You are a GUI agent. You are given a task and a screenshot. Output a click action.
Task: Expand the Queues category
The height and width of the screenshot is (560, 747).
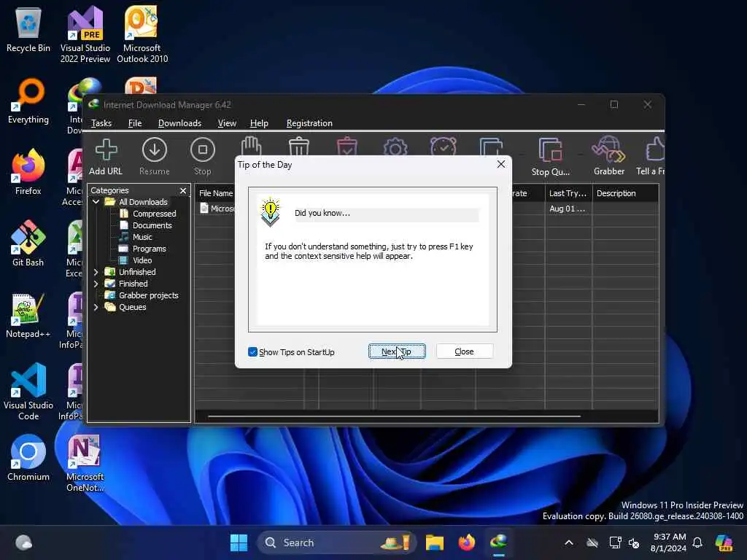click(96, 307)
